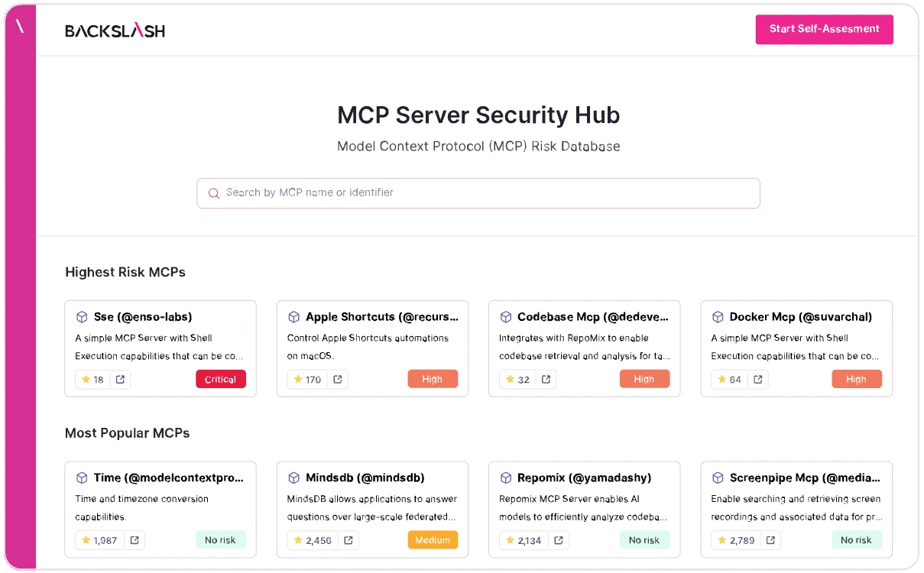Open the Codebase Mcp card description
The image size is (924, 573).
coord(584,347)
